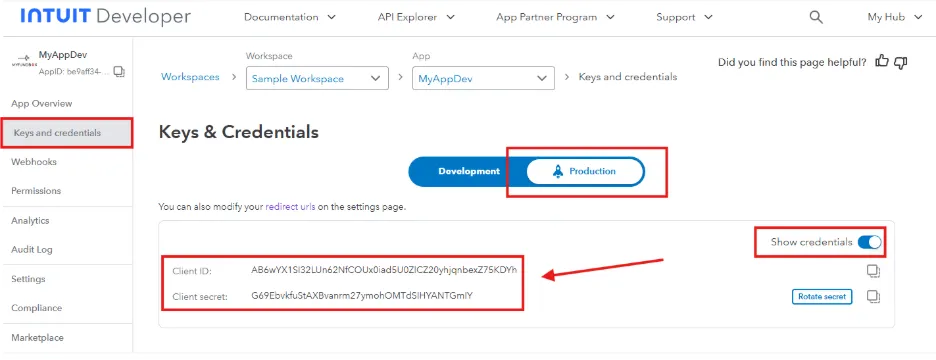The image size is (936, 360).
Task: Copy the Client ID value
Action: pos(873,271)
